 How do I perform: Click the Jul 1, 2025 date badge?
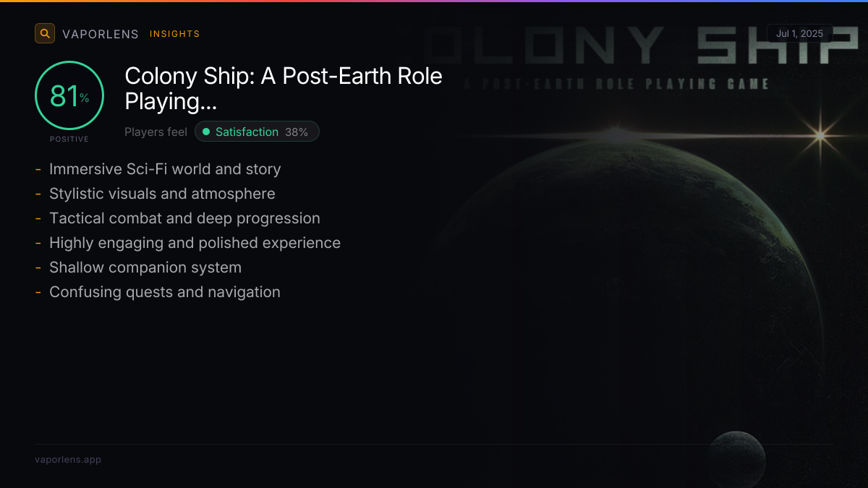tap(800, 33)
